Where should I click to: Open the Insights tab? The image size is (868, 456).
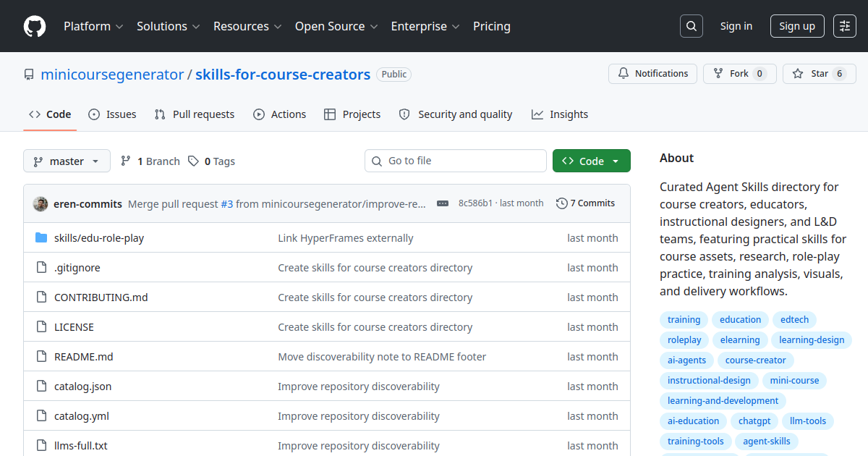(x=560, y=114)
